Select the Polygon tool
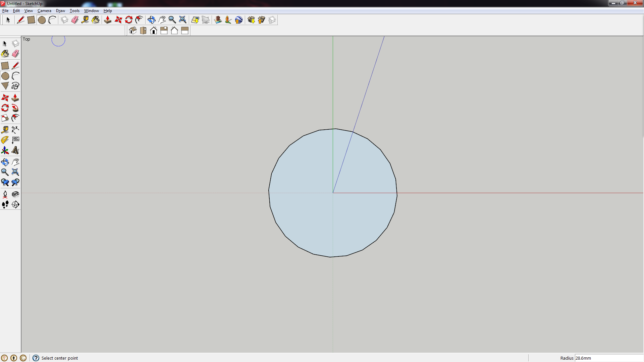 5,86
